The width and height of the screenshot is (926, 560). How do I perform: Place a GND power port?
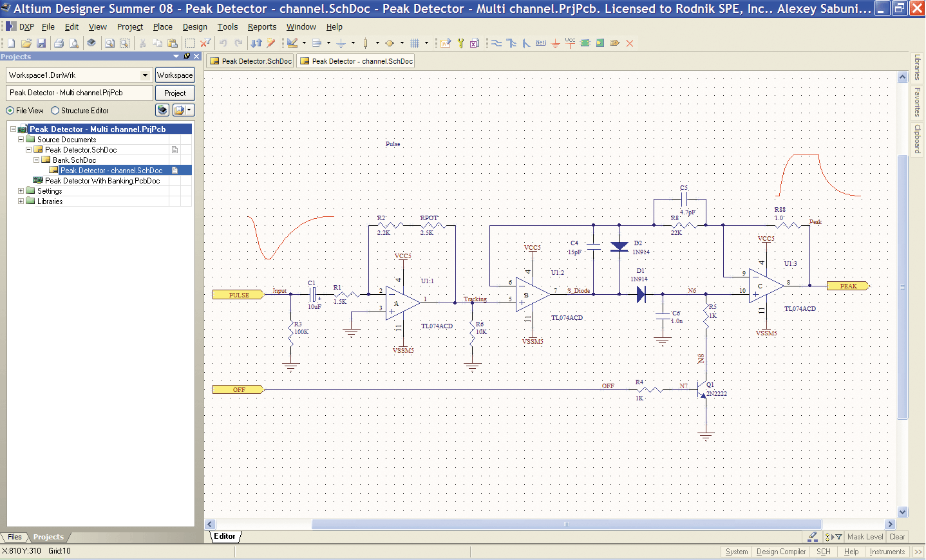555,43
